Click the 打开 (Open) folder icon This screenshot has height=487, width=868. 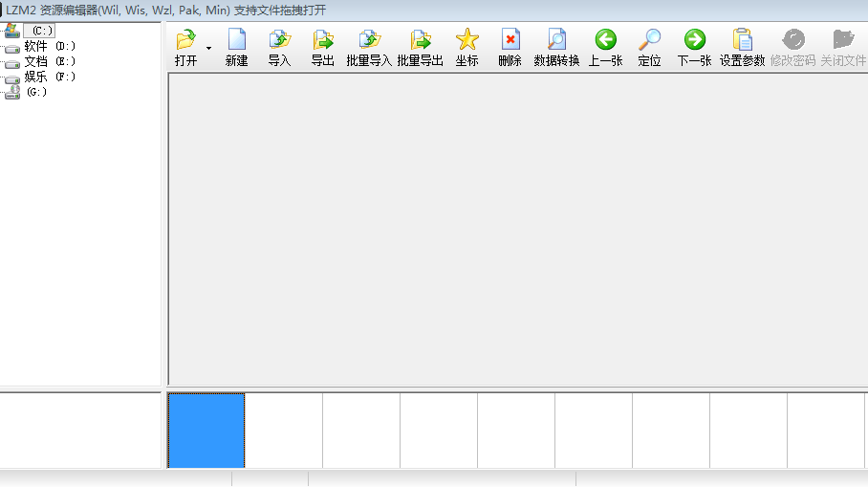(x=186, y=40)
